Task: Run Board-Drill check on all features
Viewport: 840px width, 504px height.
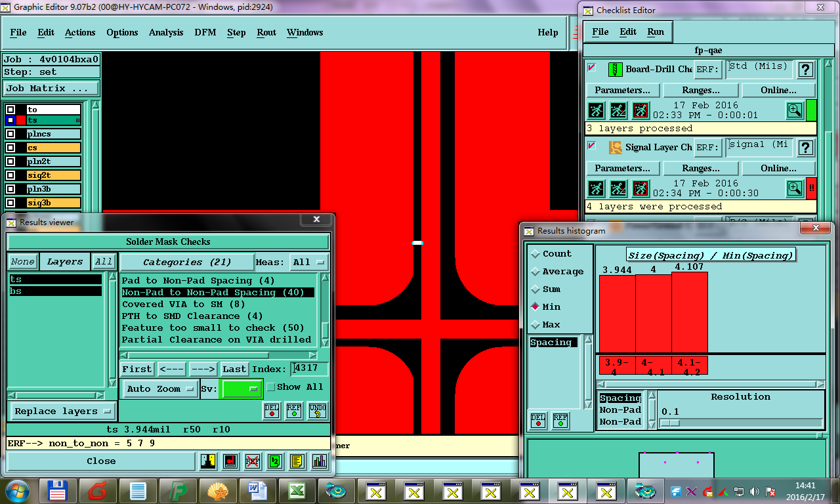Action: 596,110
